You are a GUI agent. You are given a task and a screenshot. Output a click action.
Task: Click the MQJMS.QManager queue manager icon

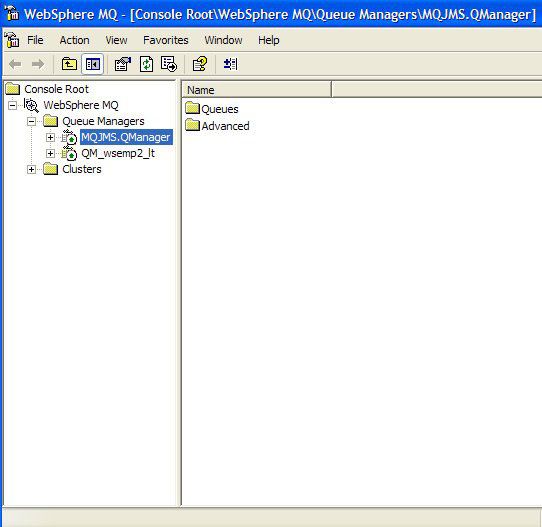[x=69, y=137]
